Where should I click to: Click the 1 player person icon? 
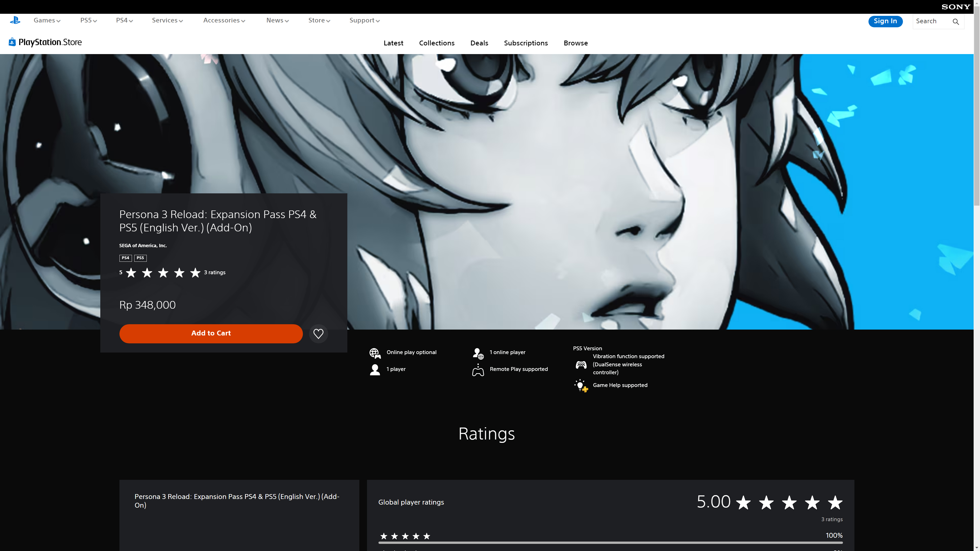point(375,370)
